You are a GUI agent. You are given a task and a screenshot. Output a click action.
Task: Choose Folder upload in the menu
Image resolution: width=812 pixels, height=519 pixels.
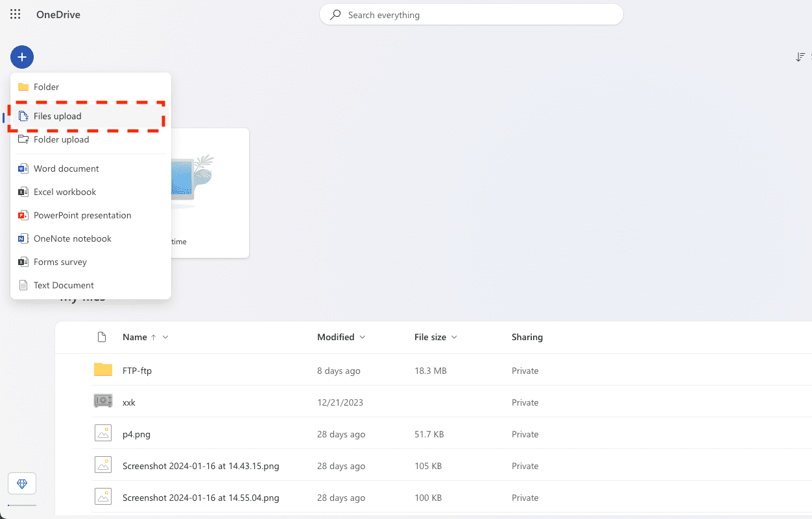click(x=91, y=139)
